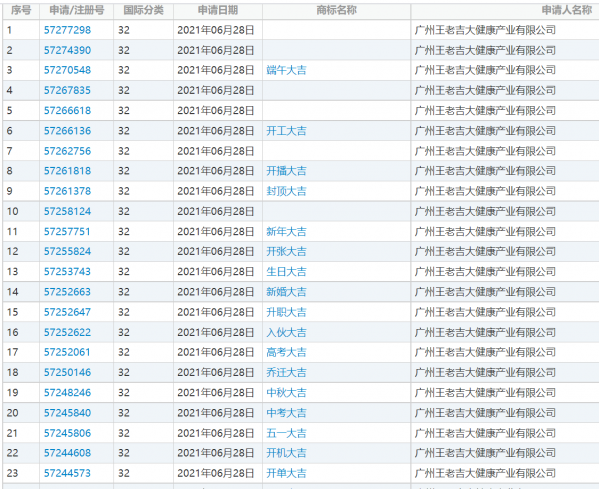Open trademark name 乔迁大吉
This screenshot has width=599, height=489.
(x=286, y=373)
